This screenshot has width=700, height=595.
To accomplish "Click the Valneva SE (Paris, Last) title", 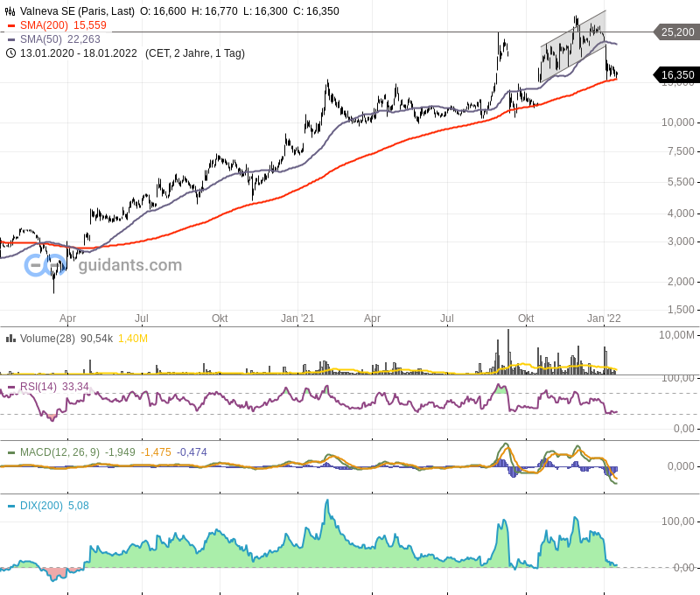I will click(x=74, y=11).
